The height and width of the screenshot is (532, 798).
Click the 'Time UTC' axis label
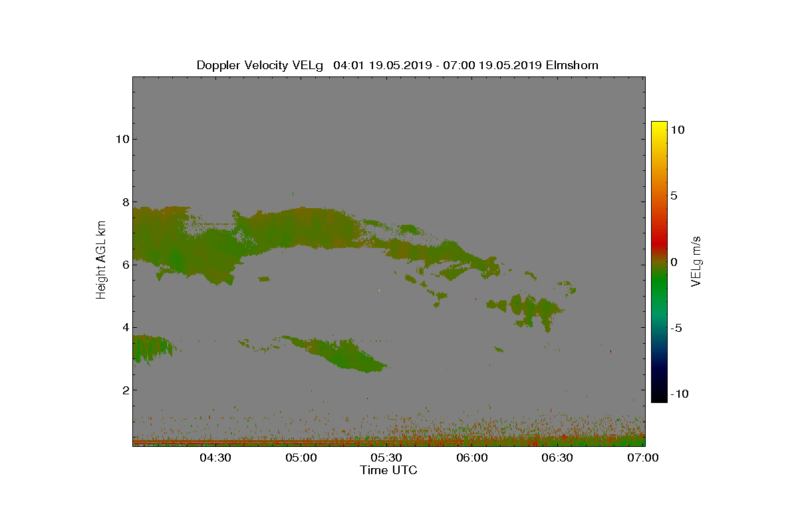pyautogui.click(x=389, y=470)
